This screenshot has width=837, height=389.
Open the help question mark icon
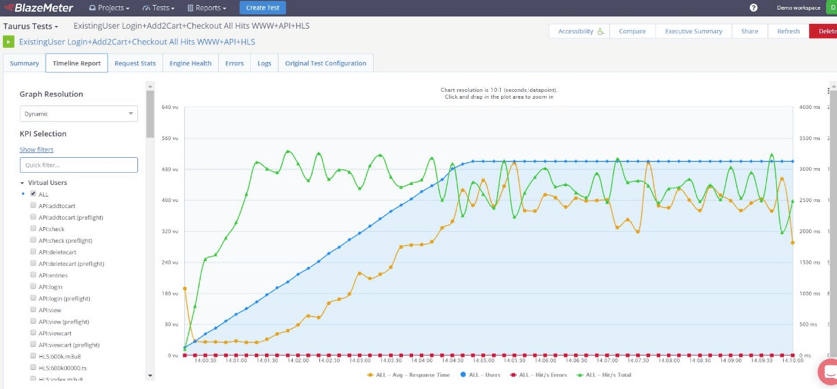coord(753,8)
